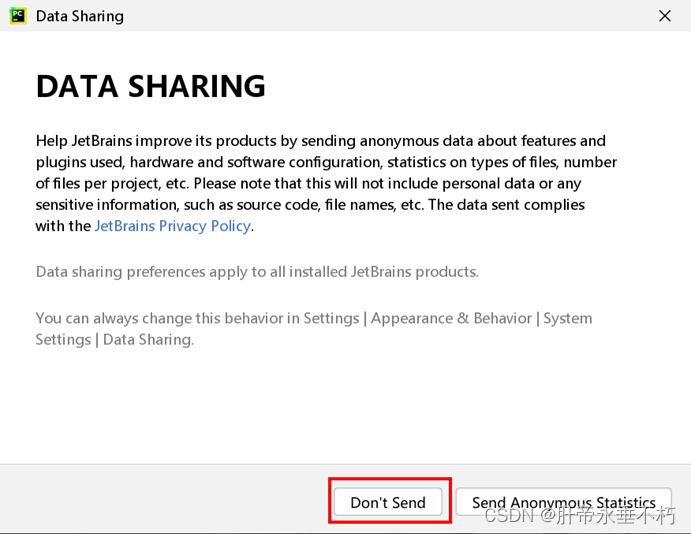Click blank white area below the hint text

coord(346,405)
